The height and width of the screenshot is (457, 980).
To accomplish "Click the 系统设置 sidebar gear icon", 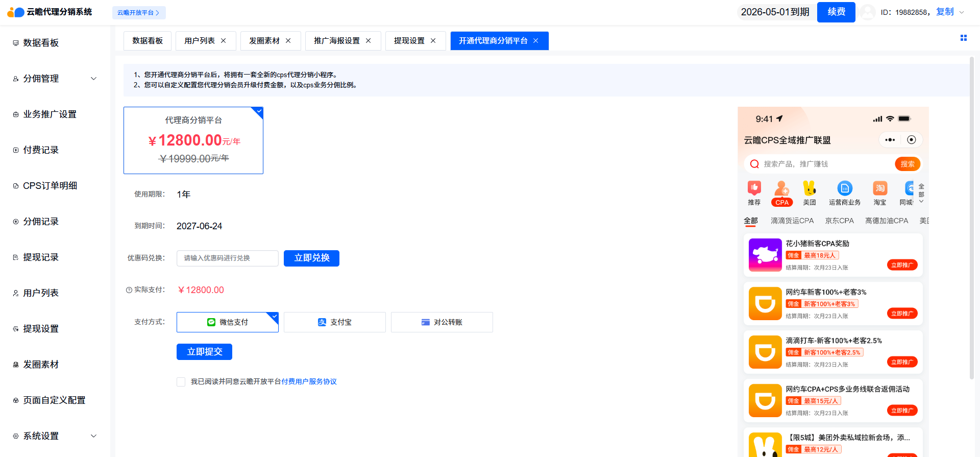I will coord(16,436).
